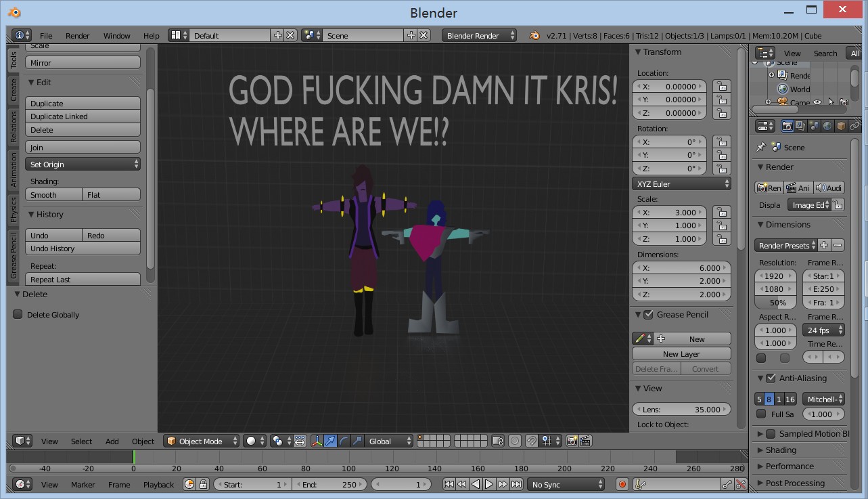Click the New Layer button under Grease Pencil
The image size is (868, 499).
[x=681, y=353]
